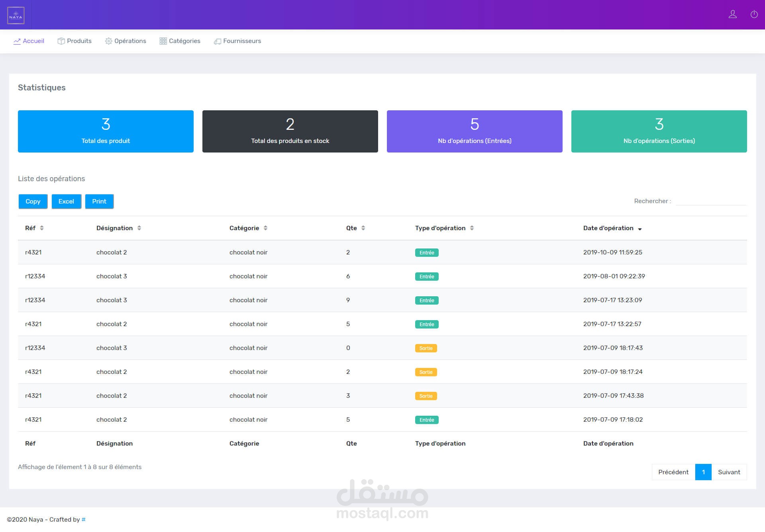
Task: Expand sort options on Type d'opération column
Action: click(472, 228)
